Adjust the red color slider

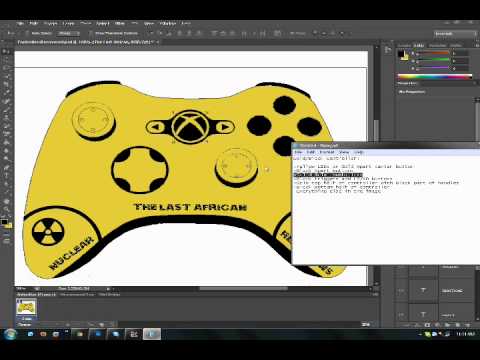pos(434,53)
